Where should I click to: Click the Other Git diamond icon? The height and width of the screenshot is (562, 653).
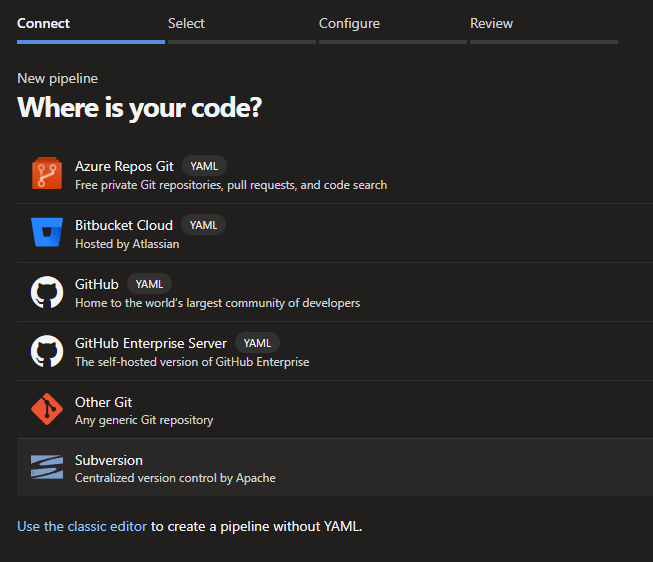(x=47, y=409)
